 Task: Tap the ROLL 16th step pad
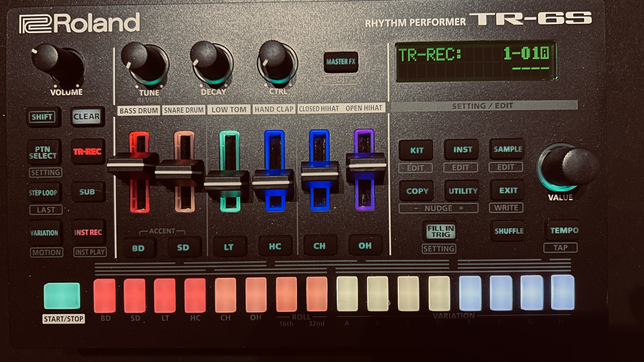click(x=287, y=294)
